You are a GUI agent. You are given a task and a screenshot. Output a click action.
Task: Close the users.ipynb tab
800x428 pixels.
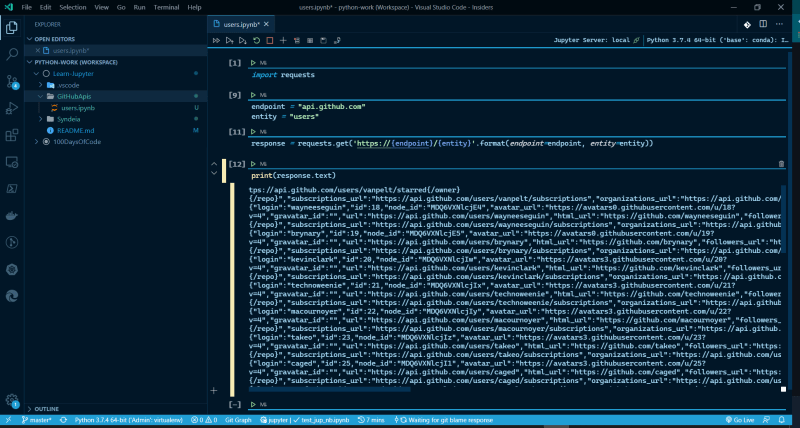tap(266, 24)
